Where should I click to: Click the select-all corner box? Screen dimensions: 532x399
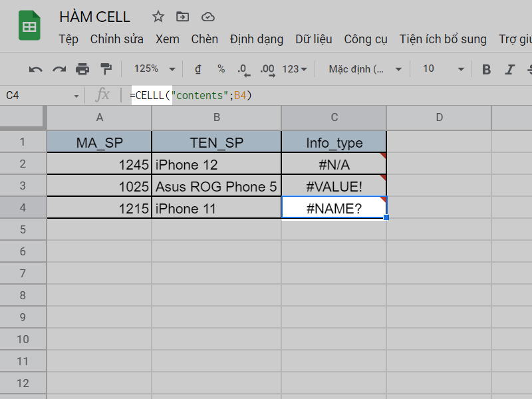click(x=23, y=118)
